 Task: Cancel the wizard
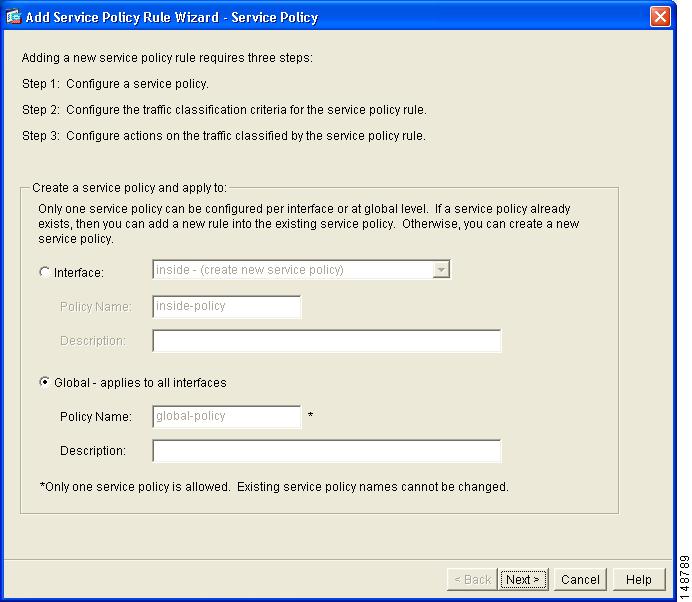tap(580, 579)
